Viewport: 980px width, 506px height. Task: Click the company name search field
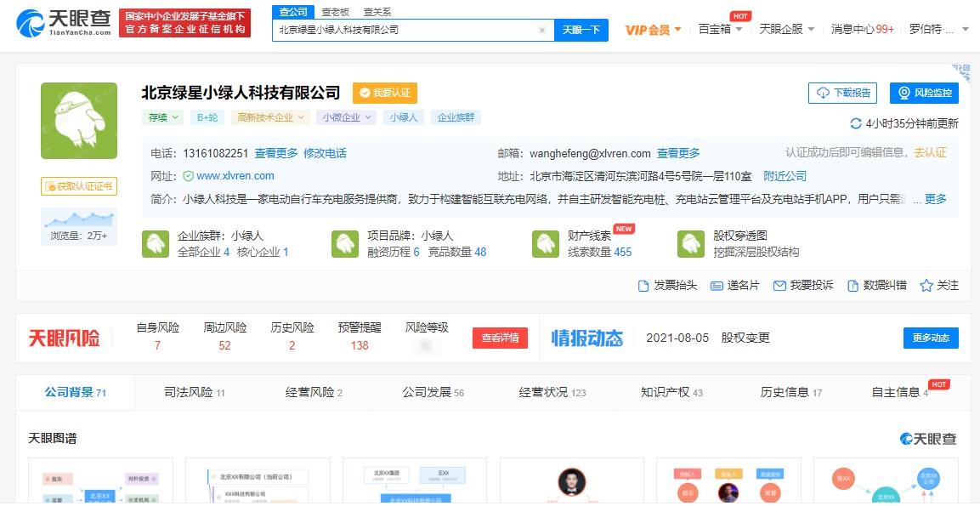tap(406, 30)
